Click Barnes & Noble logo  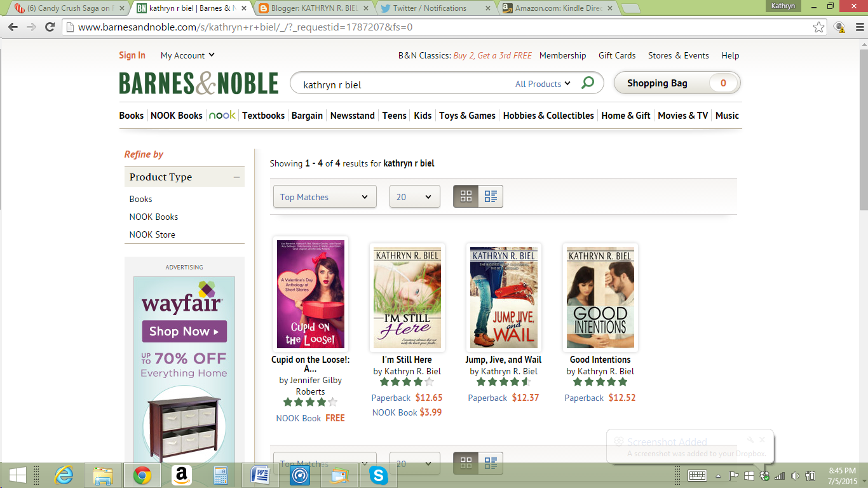199,83
